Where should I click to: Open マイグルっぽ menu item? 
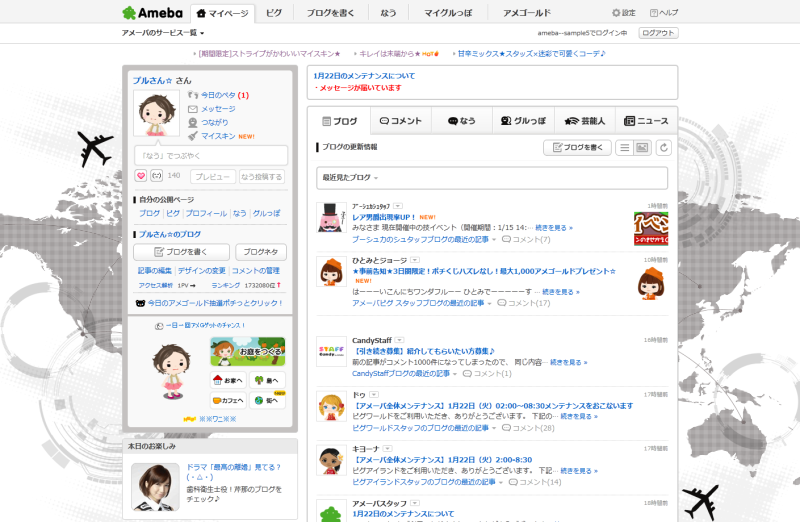click(448, 13)
